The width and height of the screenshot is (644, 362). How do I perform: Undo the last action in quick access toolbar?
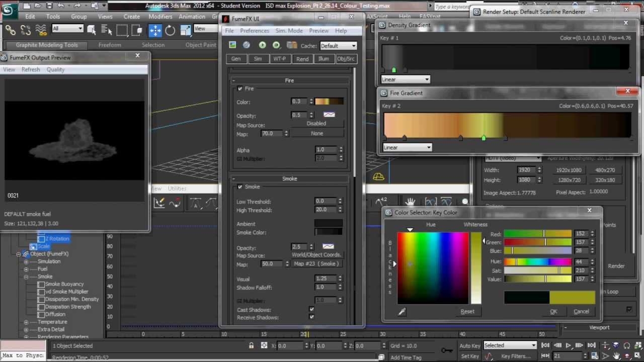coord(61,6)
